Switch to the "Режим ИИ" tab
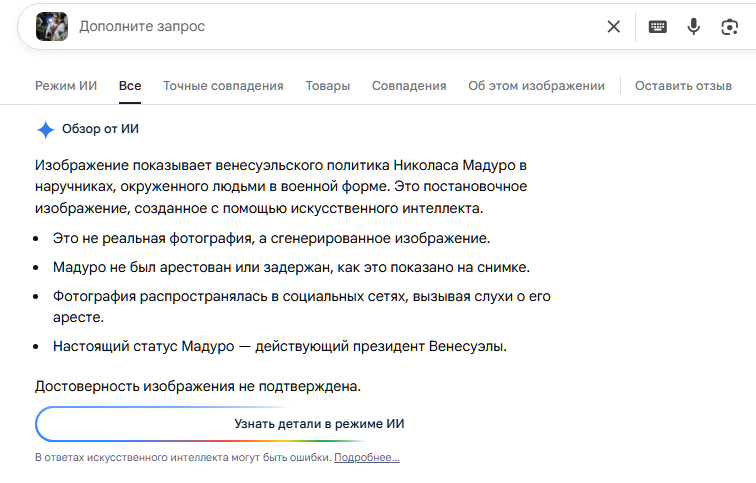Image resolution: width=756 pixels, height=483 pixels. (66, 86)
